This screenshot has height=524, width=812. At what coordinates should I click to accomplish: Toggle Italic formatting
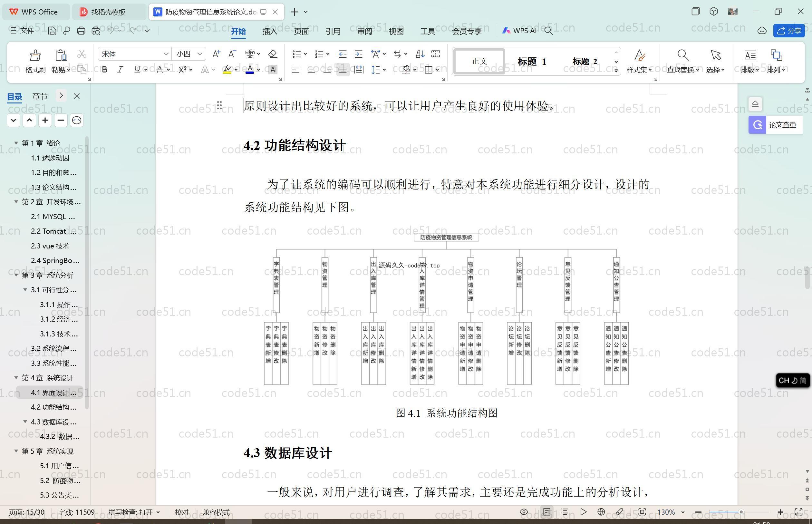(x=120, y=70)
